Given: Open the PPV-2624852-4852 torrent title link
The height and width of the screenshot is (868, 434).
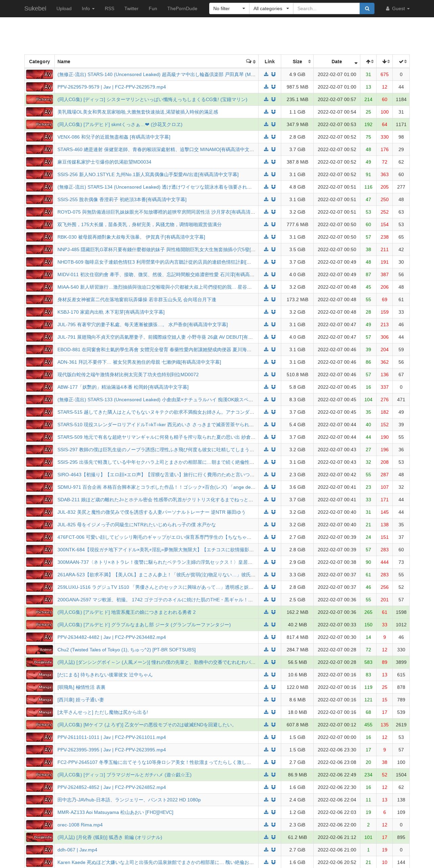Looking at the screenshot, I should click(112, 787).
